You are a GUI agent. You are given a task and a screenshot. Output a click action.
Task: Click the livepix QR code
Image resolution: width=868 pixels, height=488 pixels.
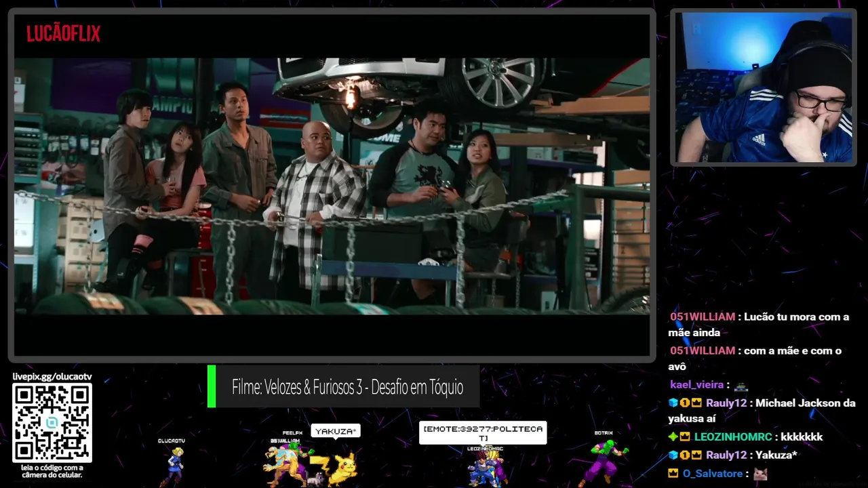pyautogui.click(x=52, y=423)
